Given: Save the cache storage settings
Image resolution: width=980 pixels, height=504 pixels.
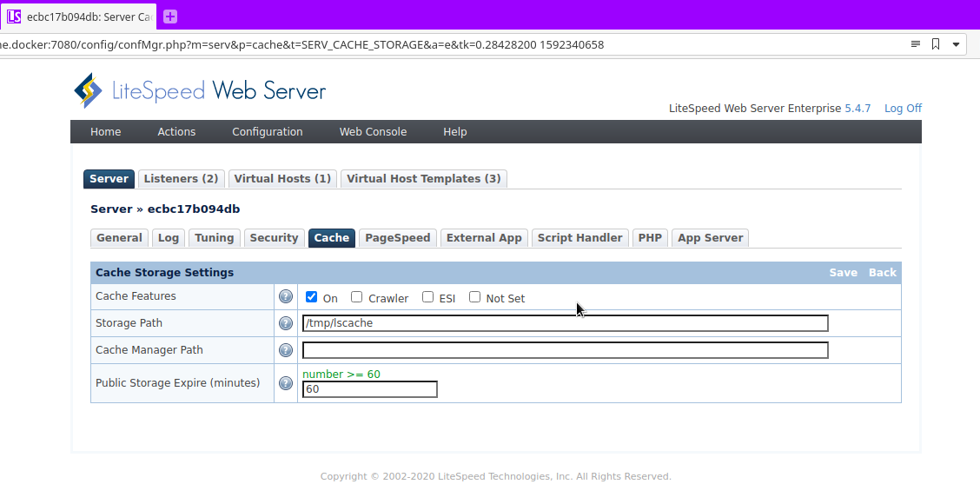Looking at the screenshot, I should pyautogui.click(x=843, y=272).
